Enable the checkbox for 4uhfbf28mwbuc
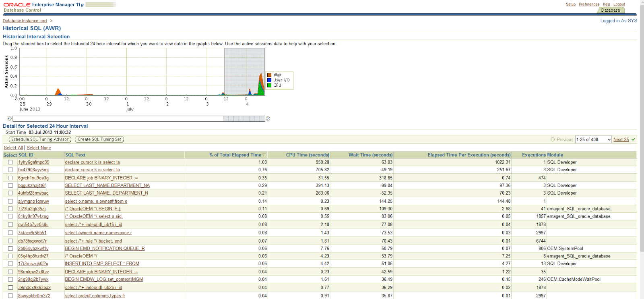The height and width of the screenshot is (299, 644). (10, 193)
